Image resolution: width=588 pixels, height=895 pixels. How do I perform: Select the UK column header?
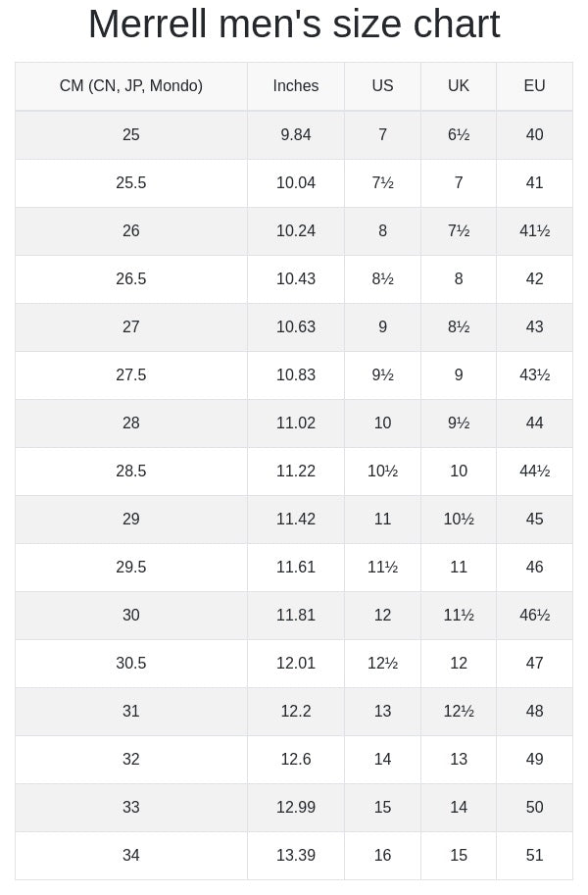coord(459,85)
